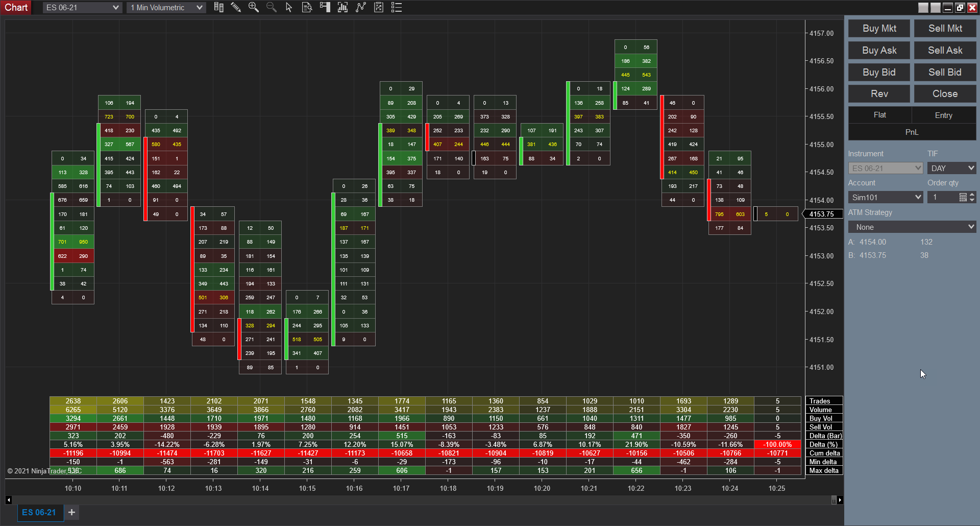Open the pencil drawing tools menu
The height and width of the screenshot is (526, 980).
(x=236, y=8)
